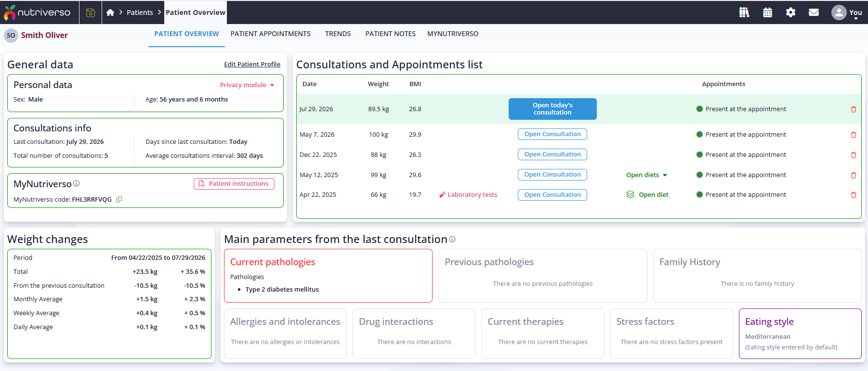Viewport: 868px width, 371px height.
Task: Click info icon beside Main parameters heading
Action: click(452, 239)
